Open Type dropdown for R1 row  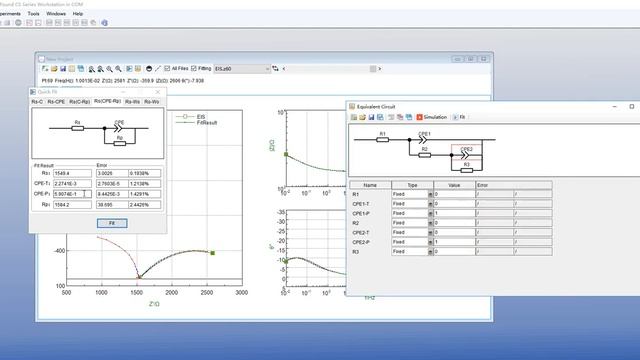tap(430, 195)
